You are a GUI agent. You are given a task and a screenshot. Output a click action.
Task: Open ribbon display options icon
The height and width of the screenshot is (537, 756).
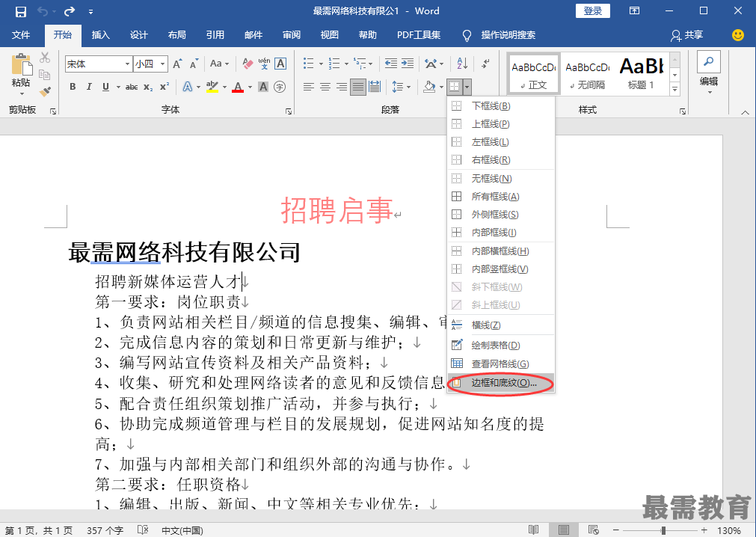(x=635, y=10)
